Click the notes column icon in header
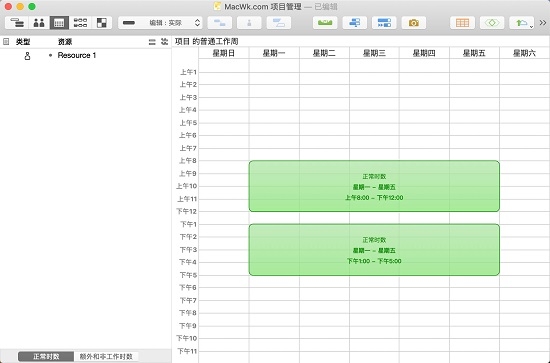 tap(6, 42)
